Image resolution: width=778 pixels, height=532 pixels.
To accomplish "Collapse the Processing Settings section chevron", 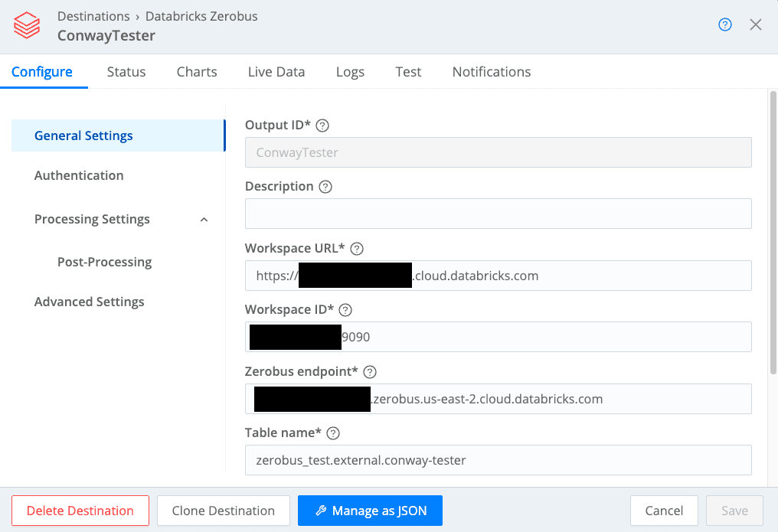I will pos(204,219).
